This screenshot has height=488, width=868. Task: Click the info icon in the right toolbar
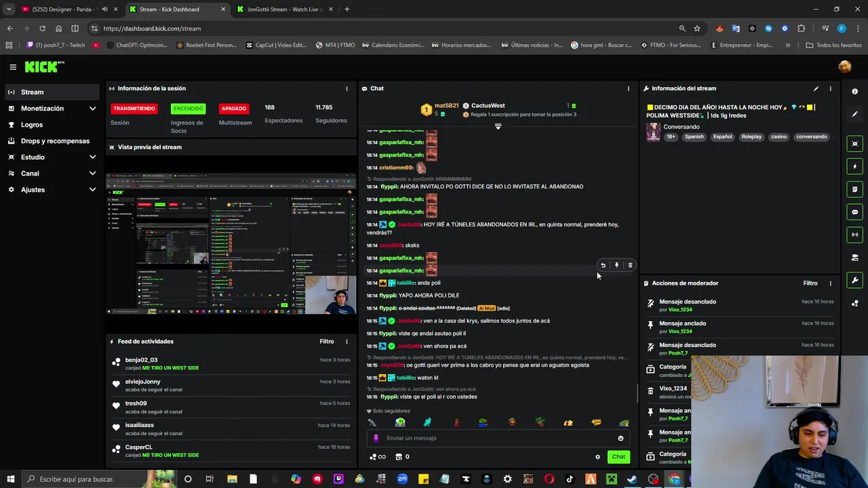click(x=854, y=91)
